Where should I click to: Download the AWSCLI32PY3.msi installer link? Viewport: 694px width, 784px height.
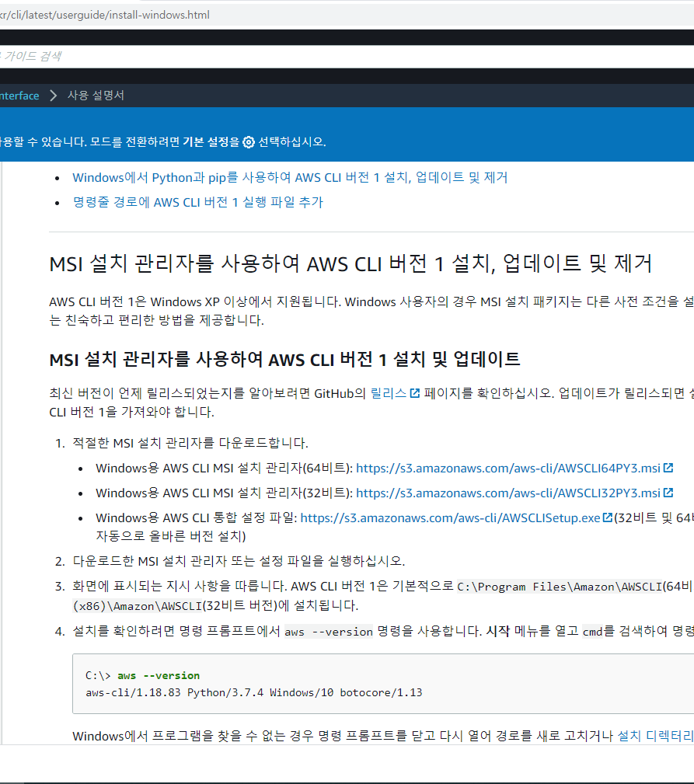(508, 493)
